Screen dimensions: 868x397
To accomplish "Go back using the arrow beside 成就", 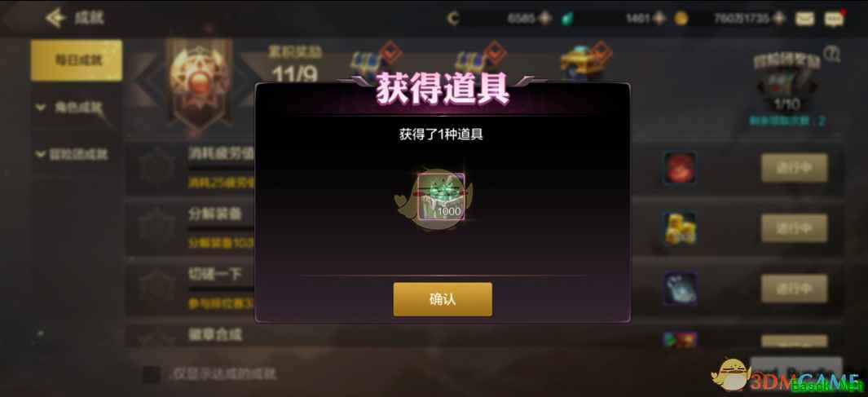I will coord(55,18).
